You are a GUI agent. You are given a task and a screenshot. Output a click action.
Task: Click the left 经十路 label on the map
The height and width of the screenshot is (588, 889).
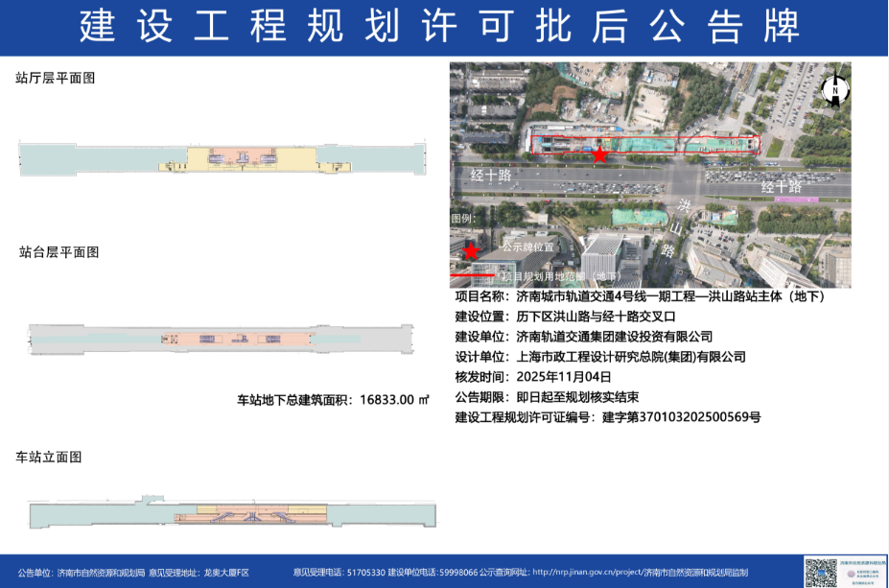[491, 176]
